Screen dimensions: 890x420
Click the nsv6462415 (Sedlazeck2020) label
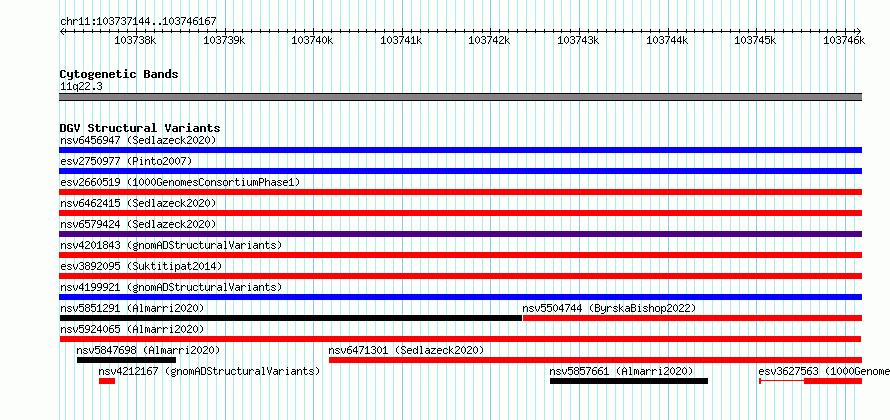click(x=138, y=203)
